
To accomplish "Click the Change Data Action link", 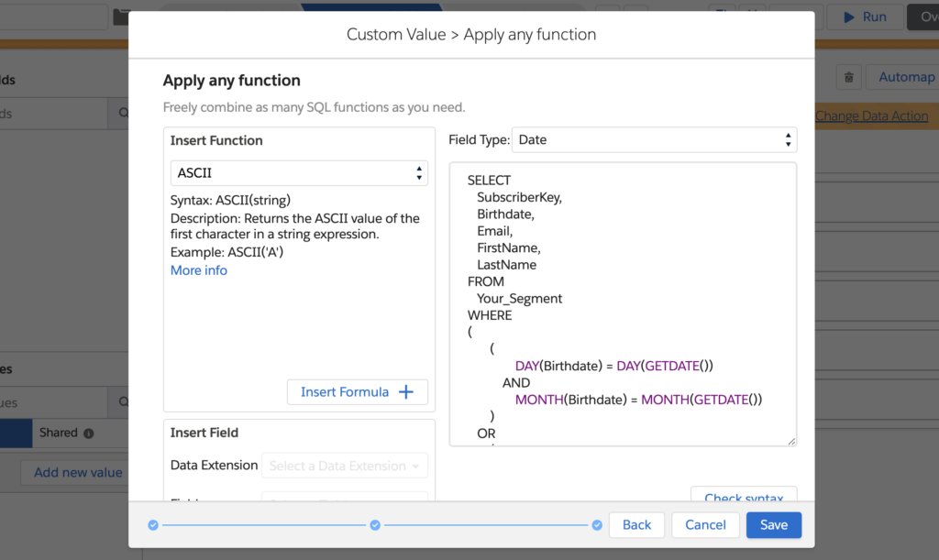I will coord(871,115).
